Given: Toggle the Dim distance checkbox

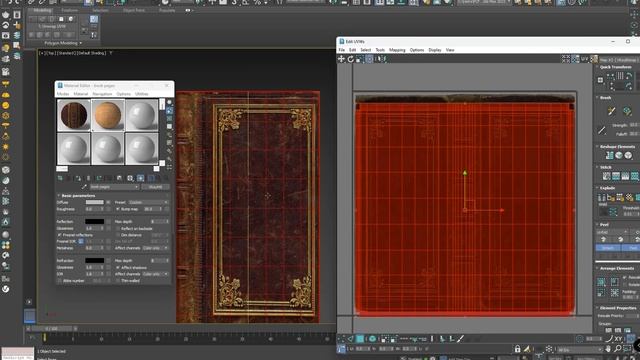Looking at the screenshot, I should click(x=118, y=235).
